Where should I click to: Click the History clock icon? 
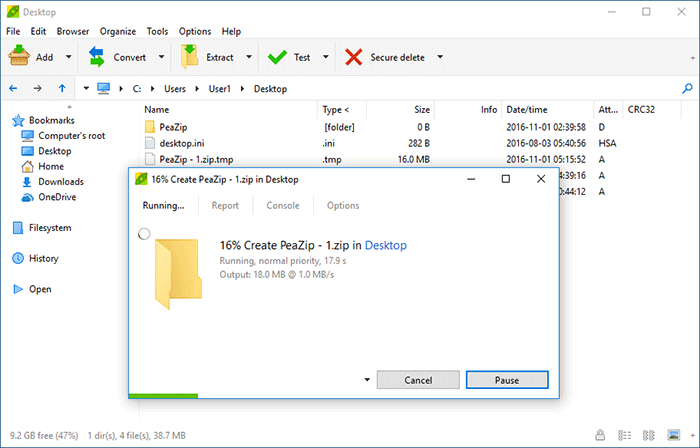click(18, 258)
